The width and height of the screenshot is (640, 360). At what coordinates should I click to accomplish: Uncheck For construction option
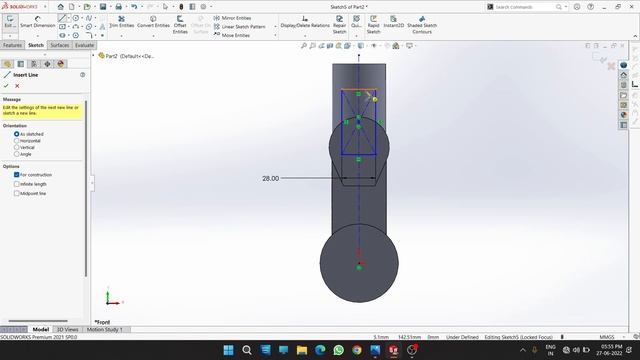pos(16,174)
